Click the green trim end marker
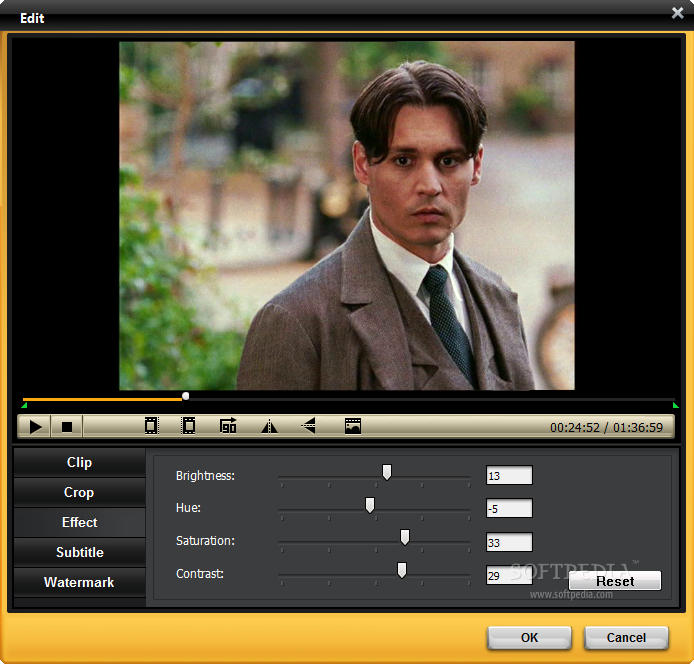694x664 pixels. (x=675, y=405)
